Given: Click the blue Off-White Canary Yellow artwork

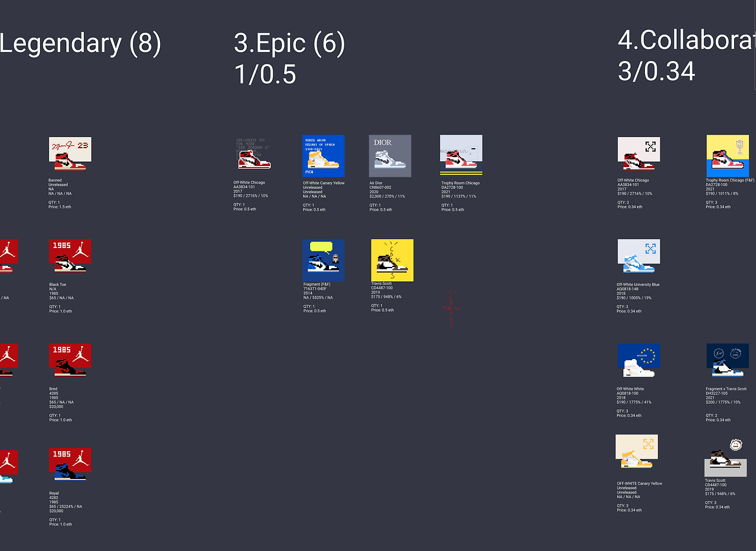Looking at the screenshot, I should tap(323, 156).
